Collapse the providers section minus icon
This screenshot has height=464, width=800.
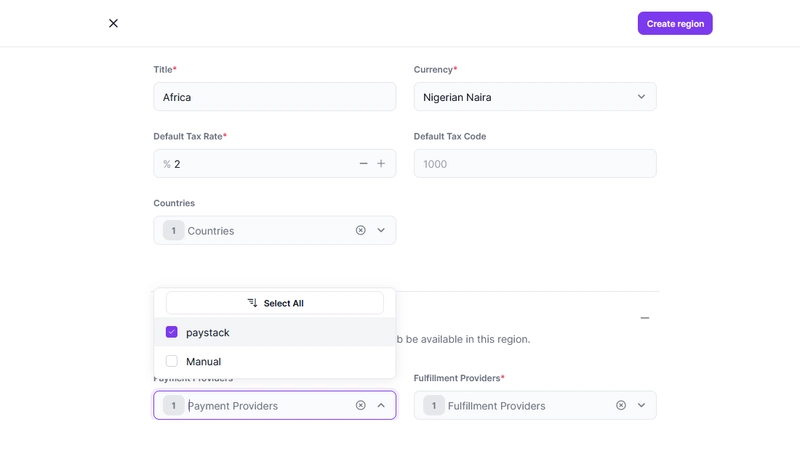tap(645, 318)
